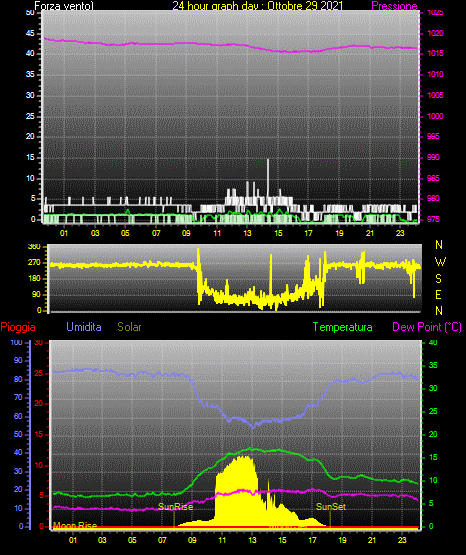This screenshot has height=555, width=466.
Task: Click temperature value 35 on green axis
Action: click(433, 365)
